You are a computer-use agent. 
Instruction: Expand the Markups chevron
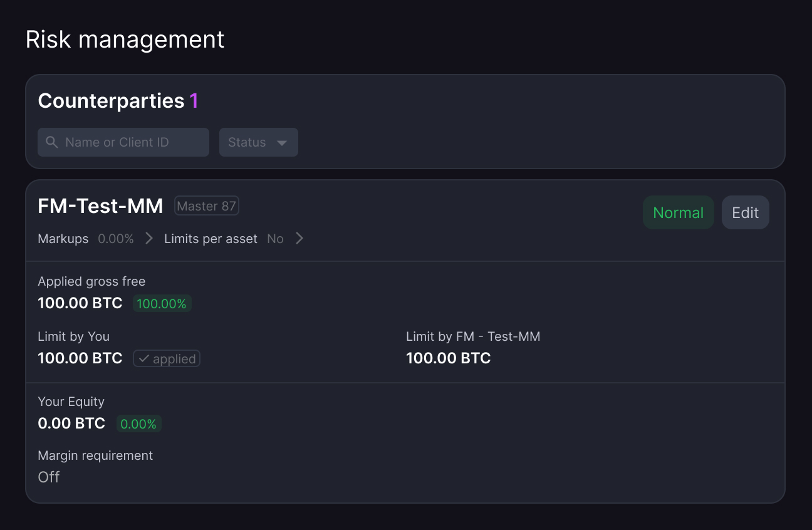(148, 239)
